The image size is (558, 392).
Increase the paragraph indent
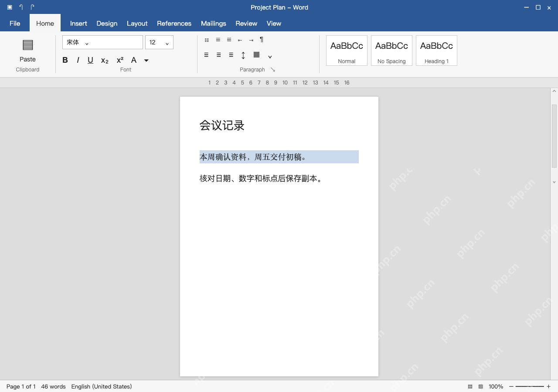[x=251, y=40]
